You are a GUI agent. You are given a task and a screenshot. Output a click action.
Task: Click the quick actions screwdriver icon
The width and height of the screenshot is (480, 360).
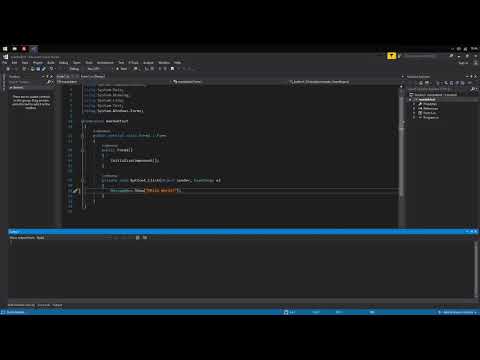point(75,191)
